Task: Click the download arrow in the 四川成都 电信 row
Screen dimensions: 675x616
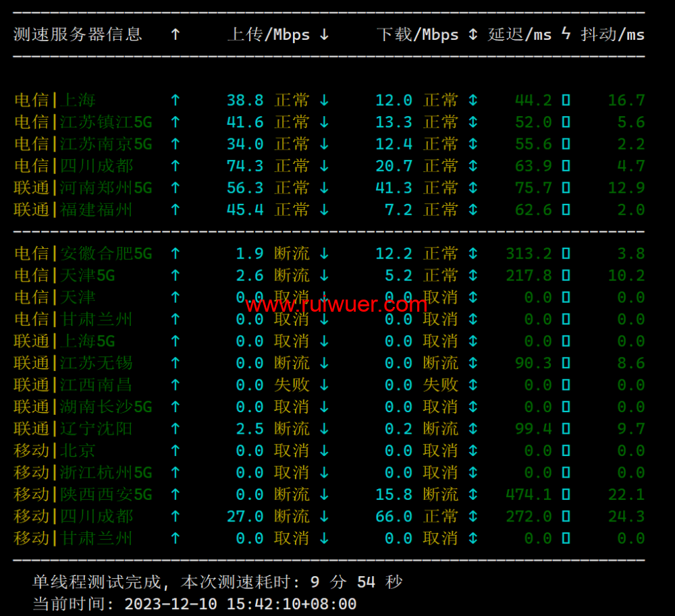Action: point(324,166)
